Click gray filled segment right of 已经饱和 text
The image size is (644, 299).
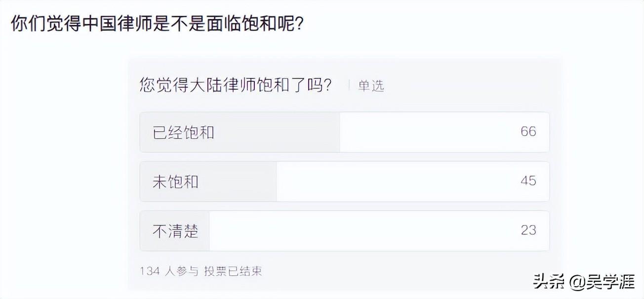(x=277, y=132)
